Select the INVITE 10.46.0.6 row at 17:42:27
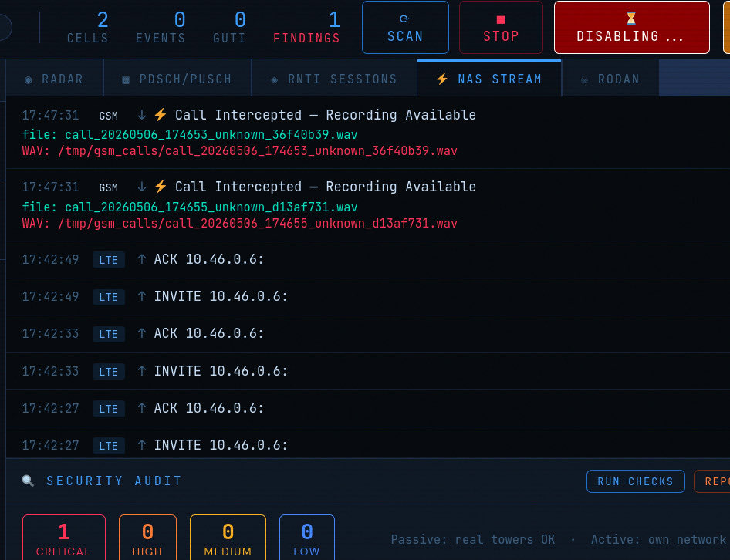The height and width of the screenshot is (560, 730). tap(368, 444)
